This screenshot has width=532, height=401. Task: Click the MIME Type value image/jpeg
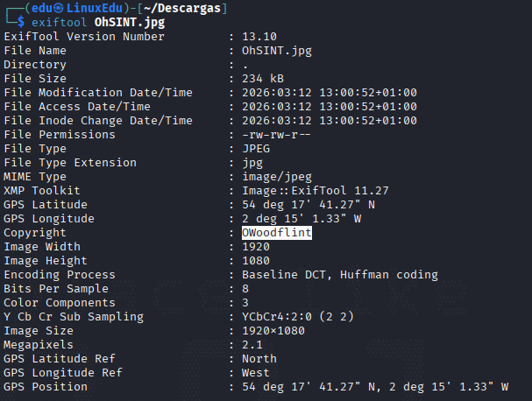[277, 177]
